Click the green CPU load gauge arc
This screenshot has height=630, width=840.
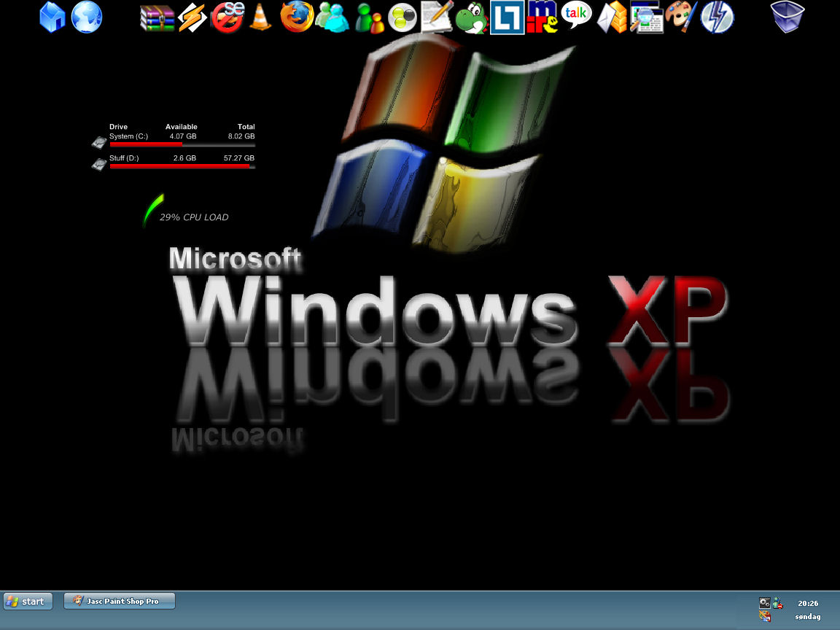[152, 209]
